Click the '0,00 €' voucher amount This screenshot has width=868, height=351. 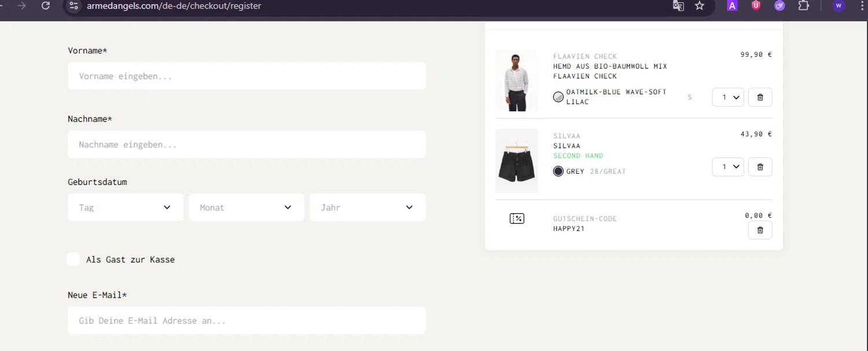coord(759,215)
